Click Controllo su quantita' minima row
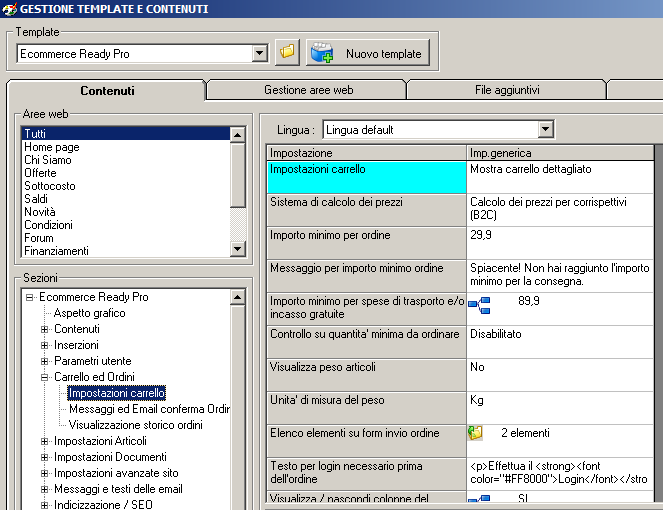Screen dimensions: 663x510 [x=367, y=342]
